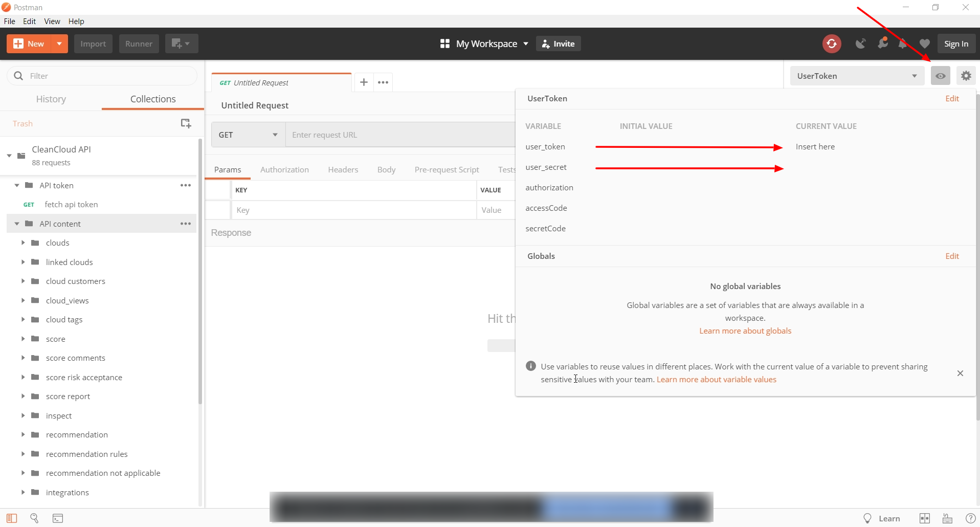Click the Learn more about globals link
Screen dimensions: 980x527
745,331
